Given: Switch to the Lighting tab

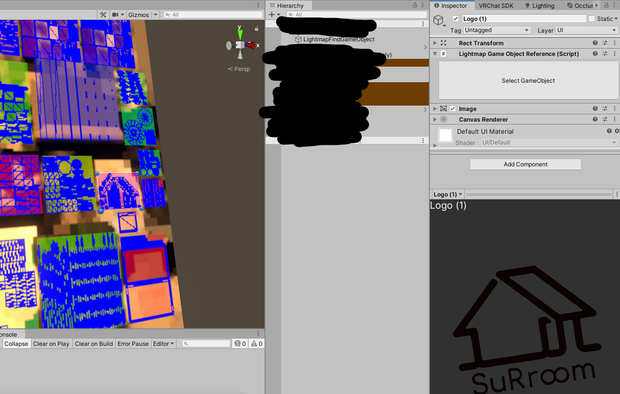Looking at the screenshot, I should pos(540,6).
